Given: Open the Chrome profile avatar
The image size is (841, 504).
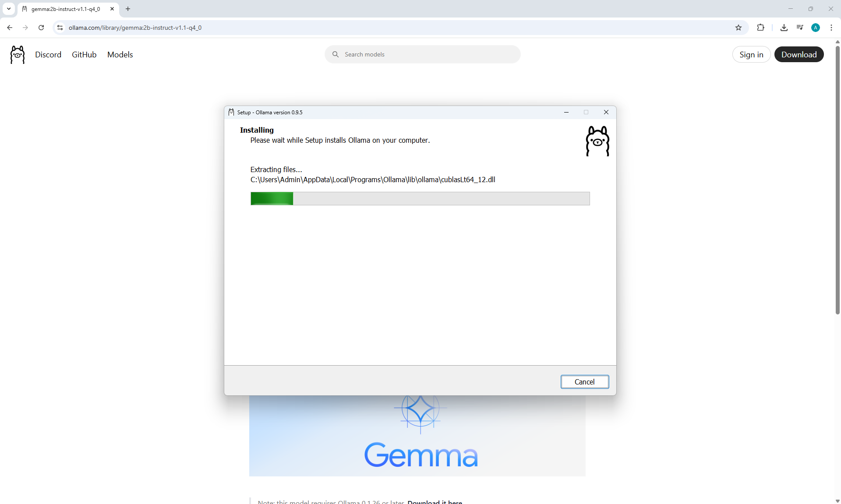Looking at the screenshot, I should (x=816, y=28).
